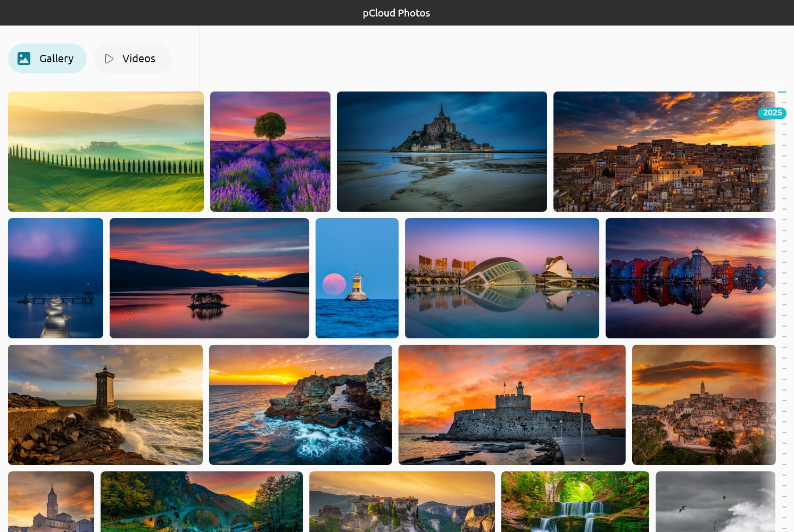The height and width of the screenshot is (532, 794).
Task: Open the Tuscan cypress hills photo
Action: 106,152
